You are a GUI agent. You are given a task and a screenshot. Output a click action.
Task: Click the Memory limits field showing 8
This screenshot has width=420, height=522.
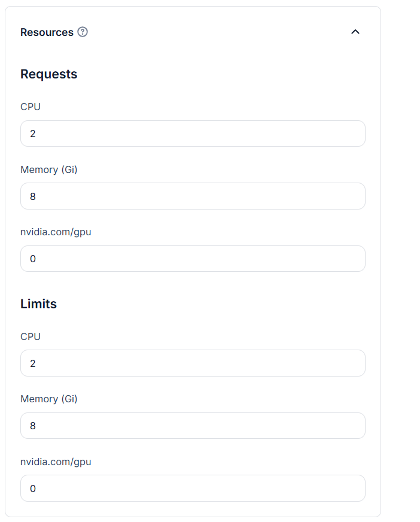coord(193,426)
